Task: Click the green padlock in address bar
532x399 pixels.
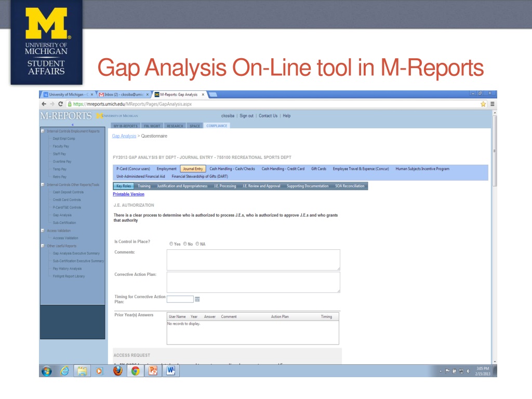Action: (x=70, y=104)
